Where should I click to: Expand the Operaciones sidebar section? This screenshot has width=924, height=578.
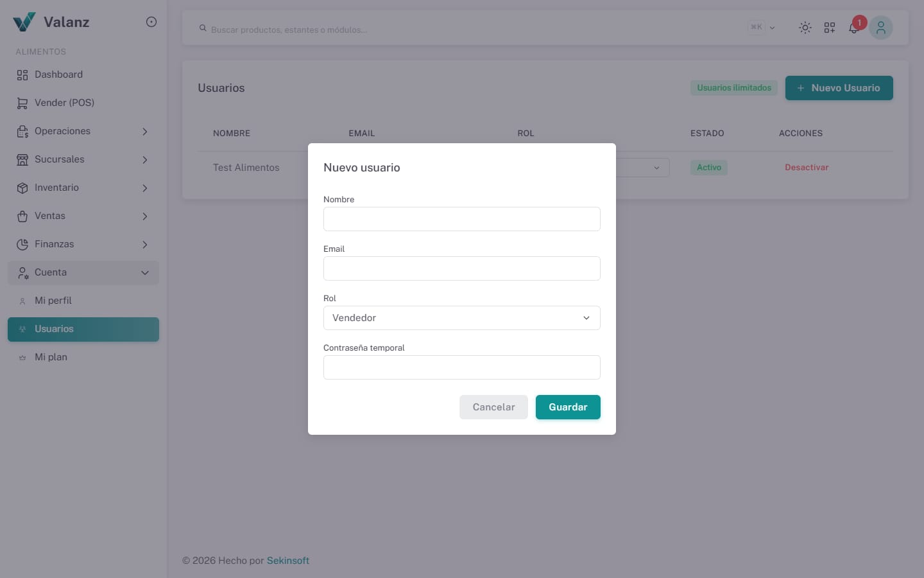point(83,131)
